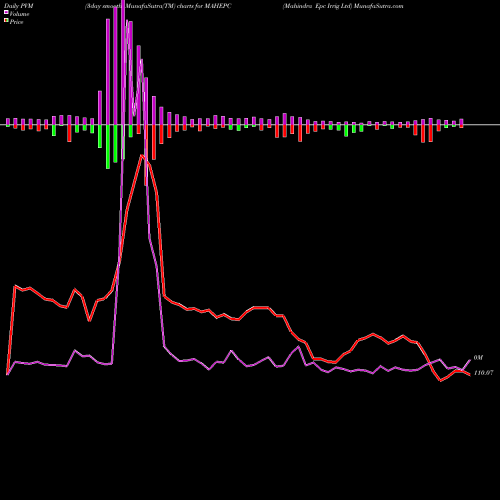Image resolution: width=500 pixels, height=500 pixels.
Task: Click the magenta Volume legend swatch
Action: click(6, 12)
